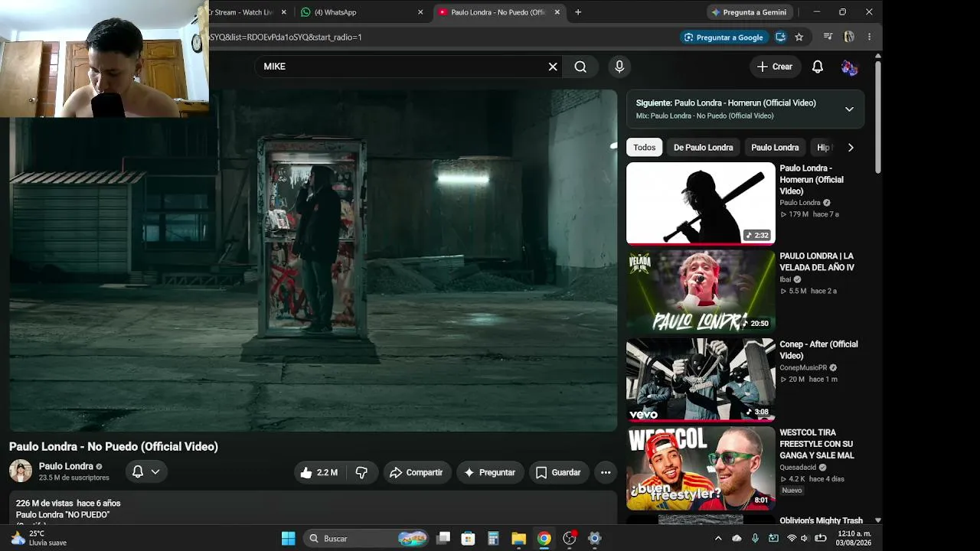Open 'WESTCOL TIRA FREESTYLE CON SU GANGA' title
This screenshot has height=551, width=980.
(x=817, y=444)
